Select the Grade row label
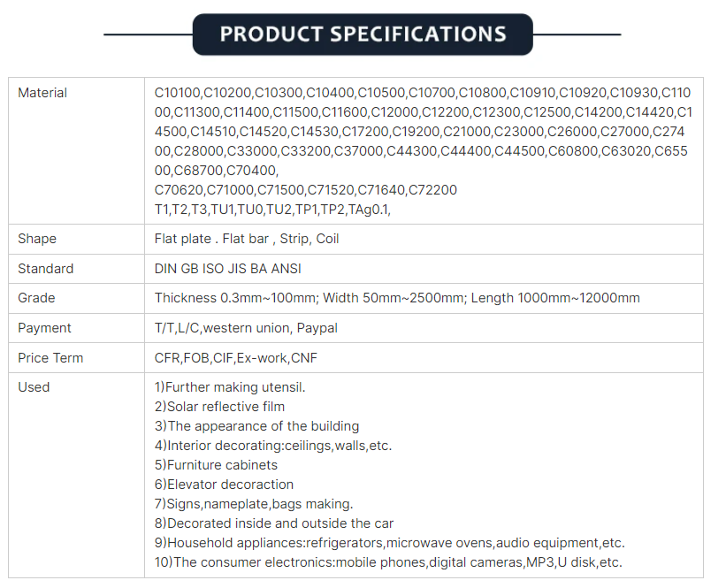Screen dimensions: 726x588 [36, 298]
